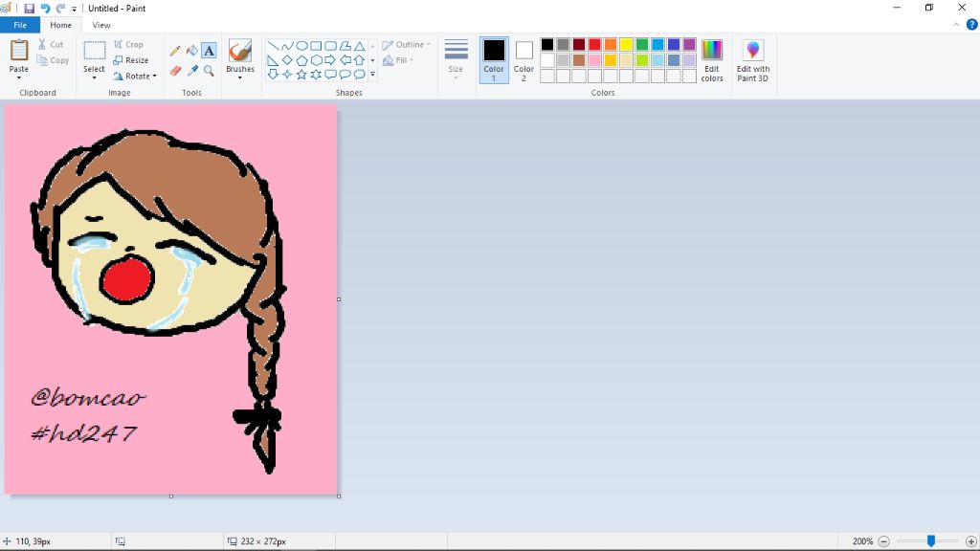This screenshot has width=980, height=551.
Task: Click the Paste clipboard icon
Action: (x=19, y=51)
